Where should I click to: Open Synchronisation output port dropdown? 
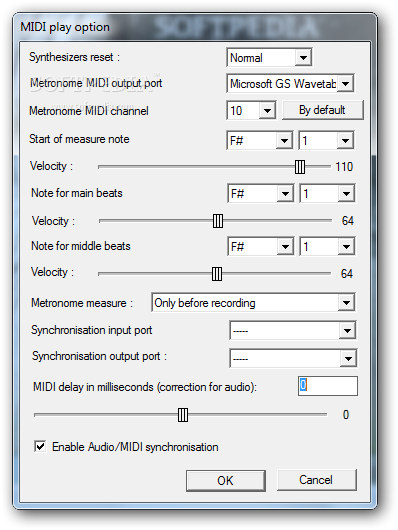[x=293, y=358]
